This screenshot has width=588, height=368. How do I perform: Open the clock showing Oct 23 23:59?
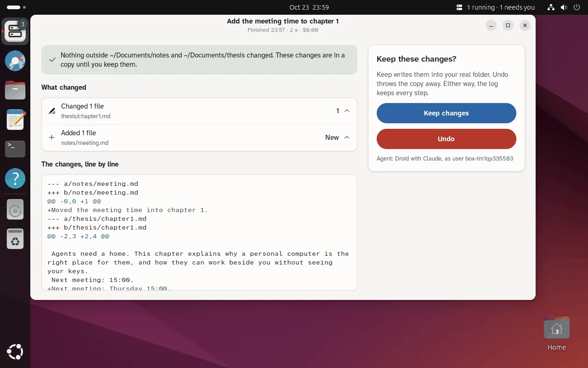(x=309, y=7)
